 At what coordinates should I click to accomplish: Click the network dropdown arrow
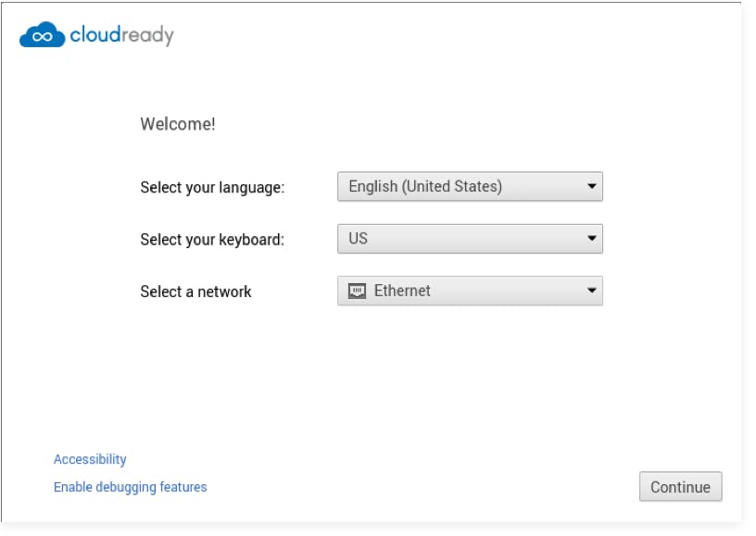point(592,291)
